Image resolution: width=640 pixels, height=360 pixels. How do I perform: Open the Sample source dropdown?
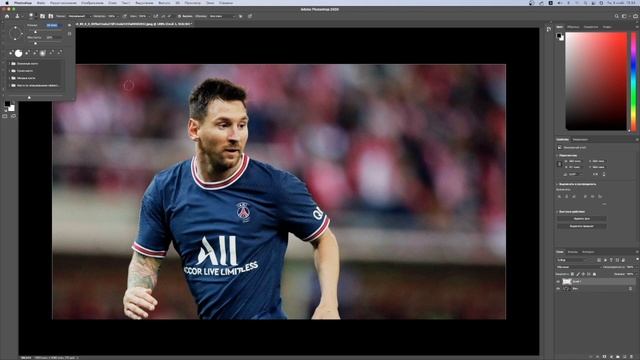pos(222,16)
